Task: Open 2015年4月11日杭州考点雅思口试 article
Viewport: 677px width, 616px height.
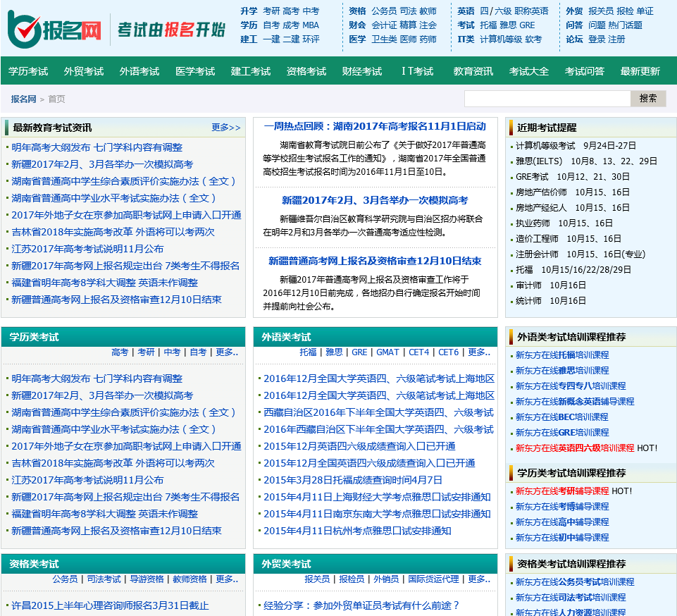Action: [x=357, y=531]
